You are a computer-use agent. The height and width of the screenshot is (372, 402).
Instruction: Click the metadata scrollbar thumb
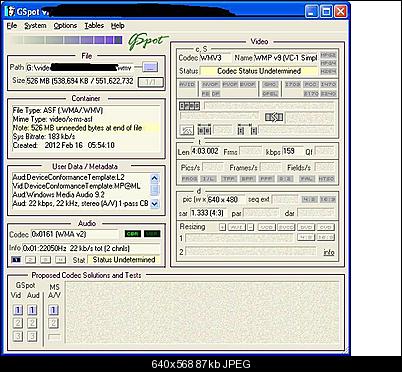[x=154, y=189]
